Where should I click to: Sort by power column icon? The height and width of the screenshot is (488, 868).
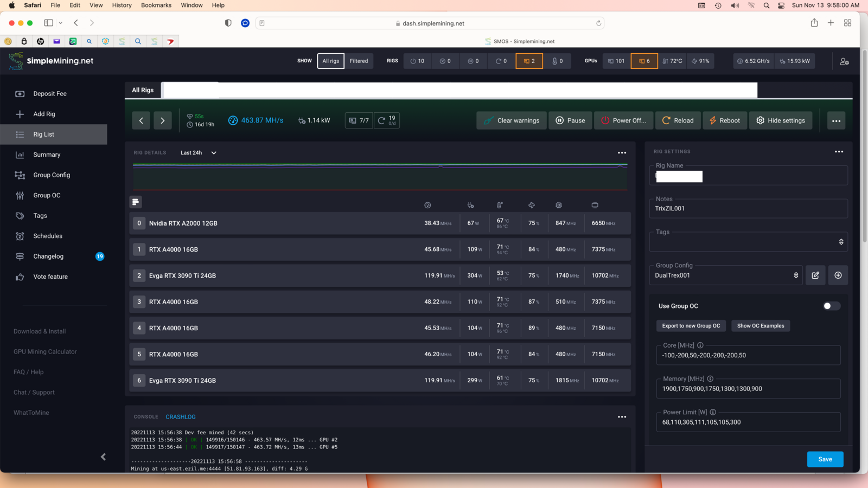point(470,205)
